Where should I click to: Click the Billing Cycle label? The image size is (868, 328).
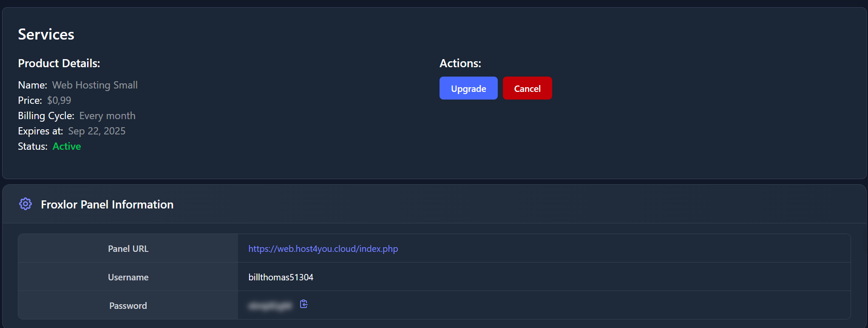pos(46,116)
